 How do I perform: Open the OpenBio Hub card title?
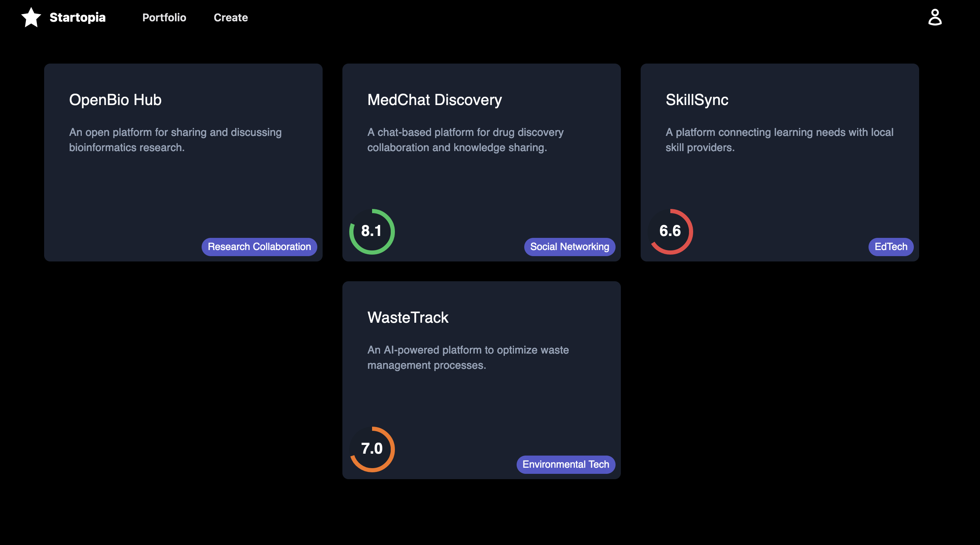pyautogui.click(x=115, y=100)
